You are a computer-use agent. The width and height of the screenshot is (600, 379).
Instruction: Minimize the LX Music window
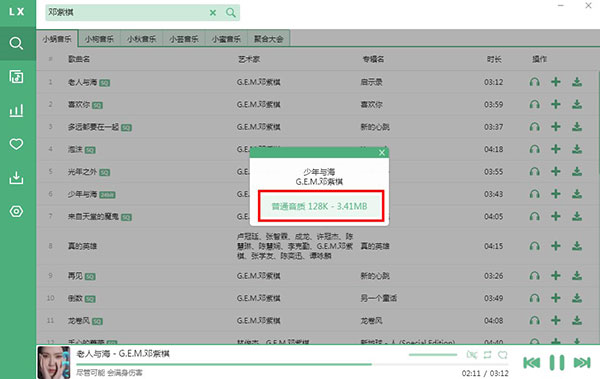[561, 6]
